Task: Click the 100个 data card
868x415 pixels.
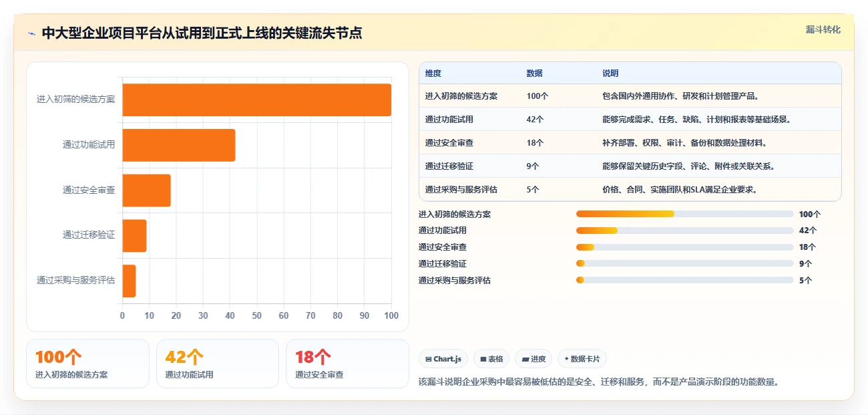Action: pyautogui.click(x=87, y=364)
